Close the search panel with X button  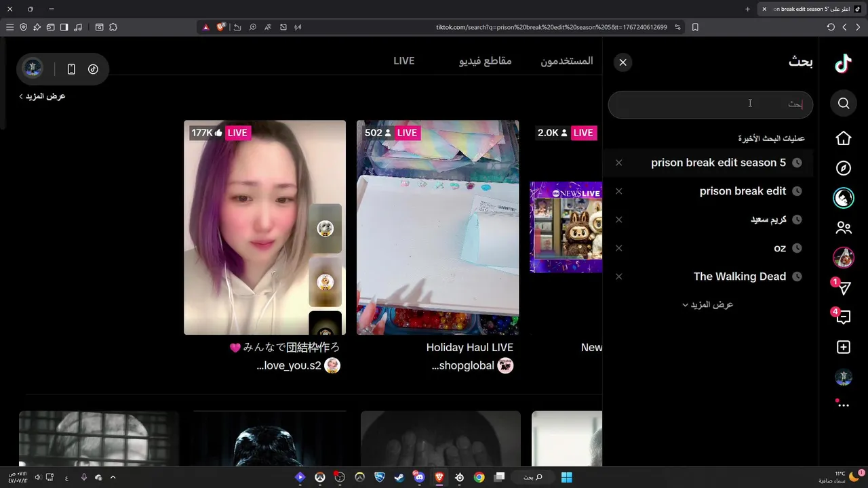click(x=623, y=62)
